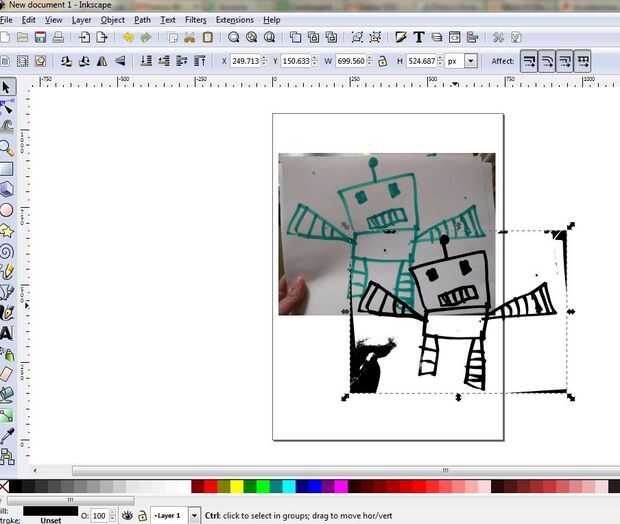Increase the H height spinner
The height and width of the screenshot is (524, 620).
(440, 59)
